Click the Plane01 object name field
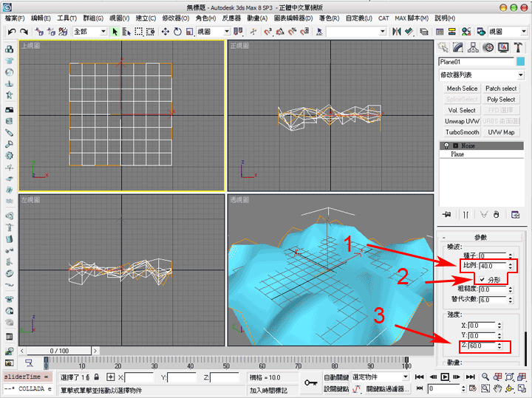The width and height of the screenshot is (532, 398). (x=477, y=62)
